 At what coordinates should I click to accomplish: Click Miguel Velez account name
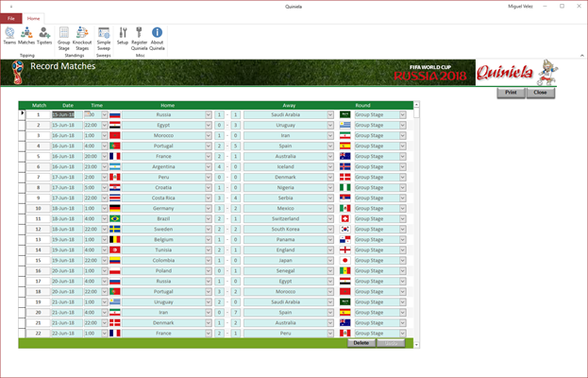pos(520,7)
